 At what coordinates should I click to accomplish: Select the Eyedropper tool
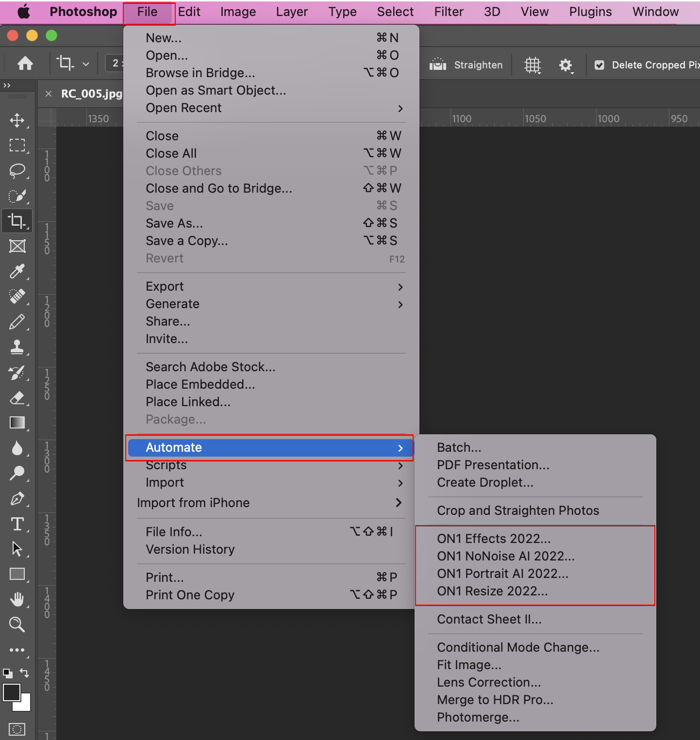coord(17,271)
